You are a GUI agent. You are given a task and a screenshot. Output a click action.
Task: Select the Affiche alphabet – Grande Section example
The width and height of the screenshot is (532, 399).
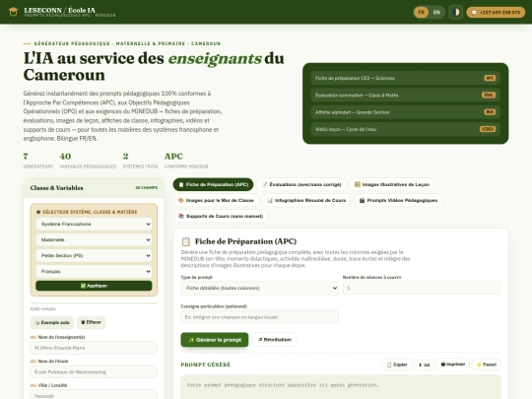[406, 112]
